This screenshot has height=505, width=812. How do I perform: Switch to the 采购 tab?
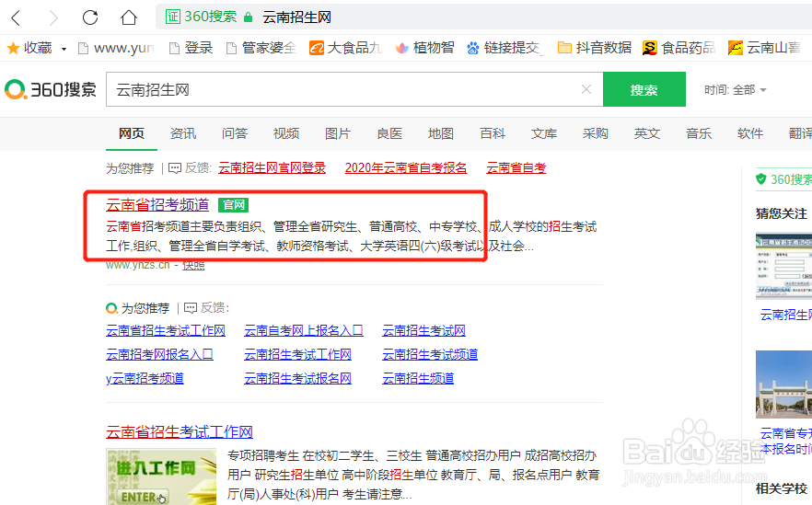596,133
